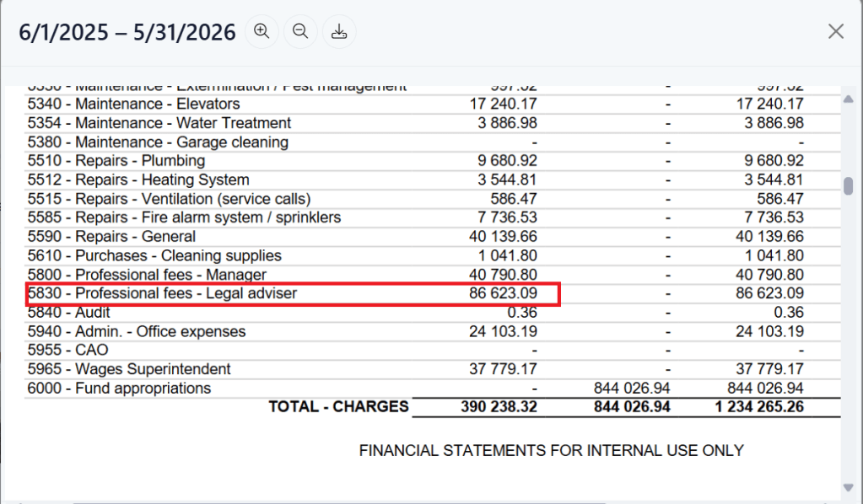
Task: Select the 5830 Professional fees - Legal adviser row
Action: (163, 293)
